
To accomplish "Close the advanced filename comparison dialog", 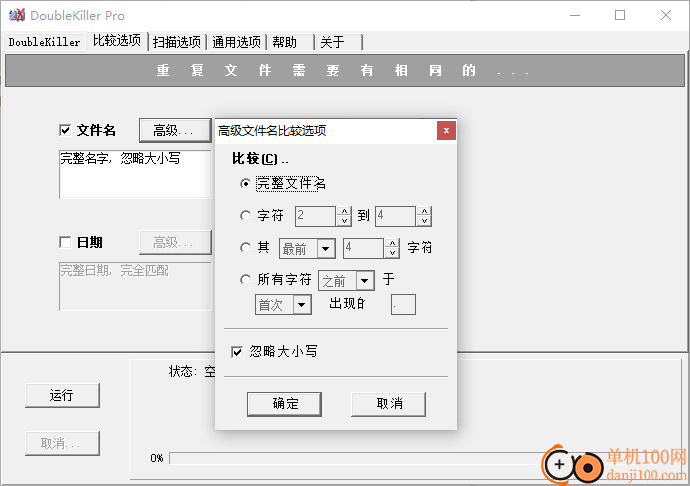I will [x=446, y=131].
